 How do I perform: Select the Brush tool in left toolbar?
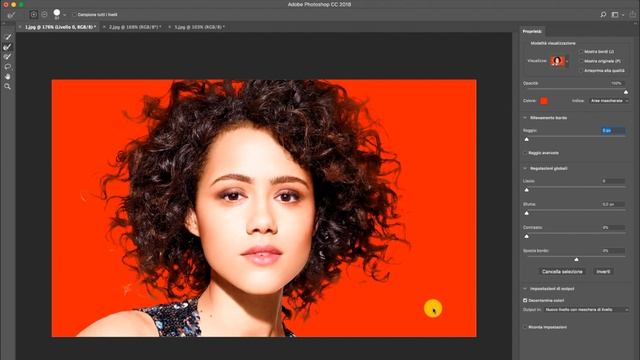7,57
